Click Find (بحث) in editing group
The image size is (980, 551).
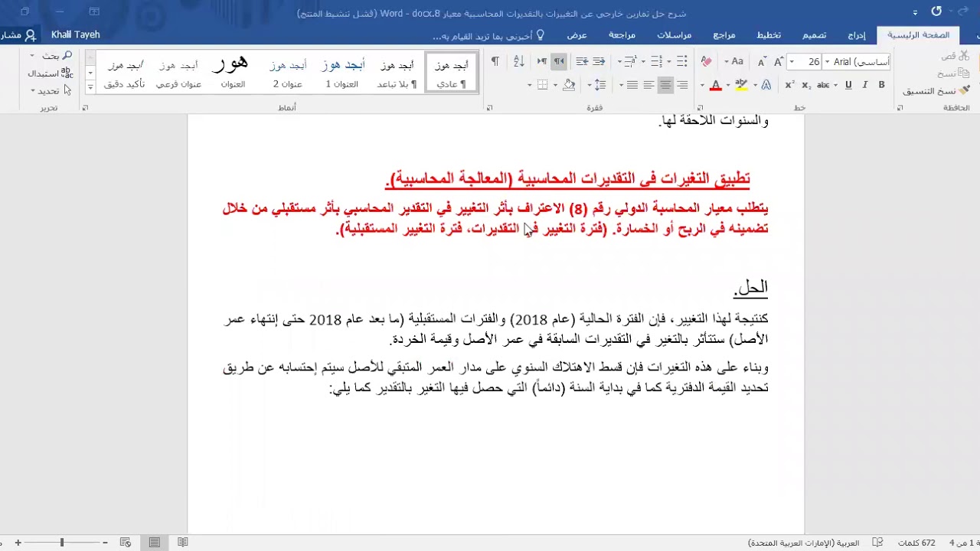click(52, 56)
